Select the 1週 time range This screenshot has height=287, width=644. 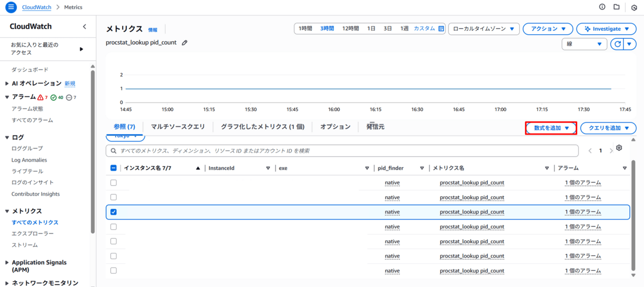tap(405, 29)
